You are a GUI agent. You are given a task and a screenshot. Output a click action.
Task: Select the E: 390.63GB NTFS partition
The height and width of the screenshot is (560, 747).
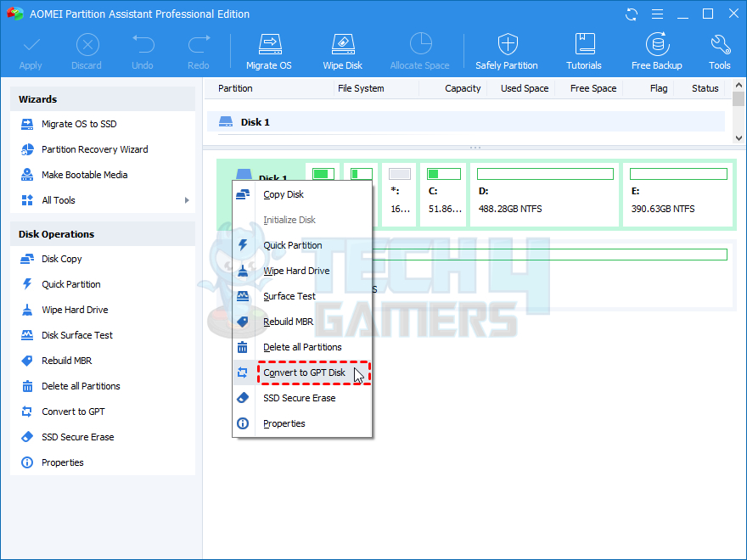click(677, 195)
